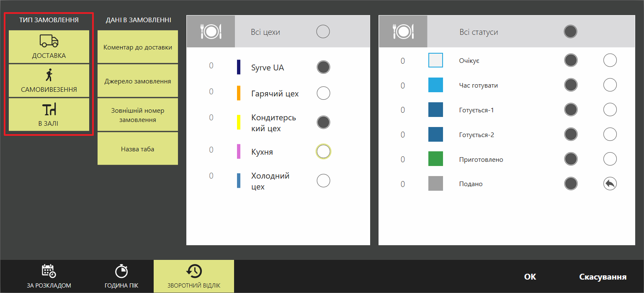Disable the Syrve UA workshop toggle

(x=323, y=67)
